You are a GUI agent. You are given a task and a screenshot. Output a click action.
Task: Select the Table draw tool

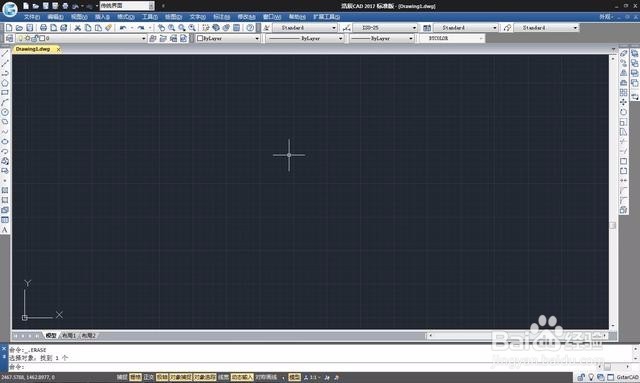[5, 220]
